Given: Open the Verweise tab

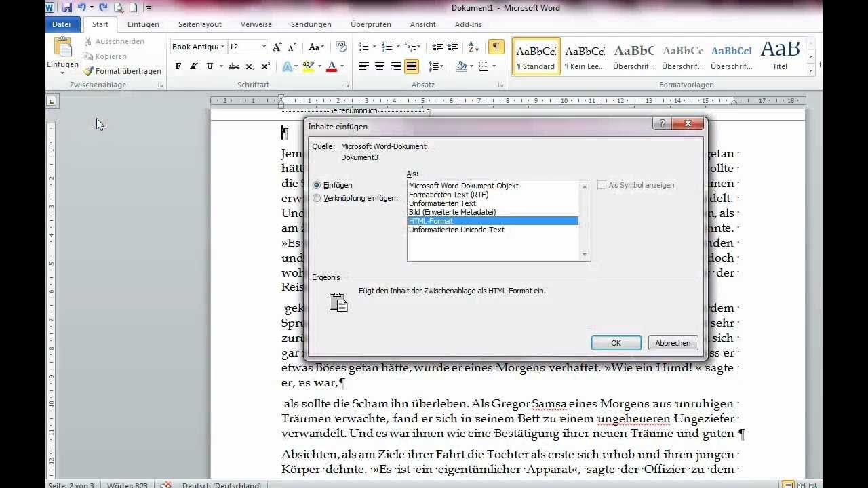Looking at the screenshot, I should 256,24.
